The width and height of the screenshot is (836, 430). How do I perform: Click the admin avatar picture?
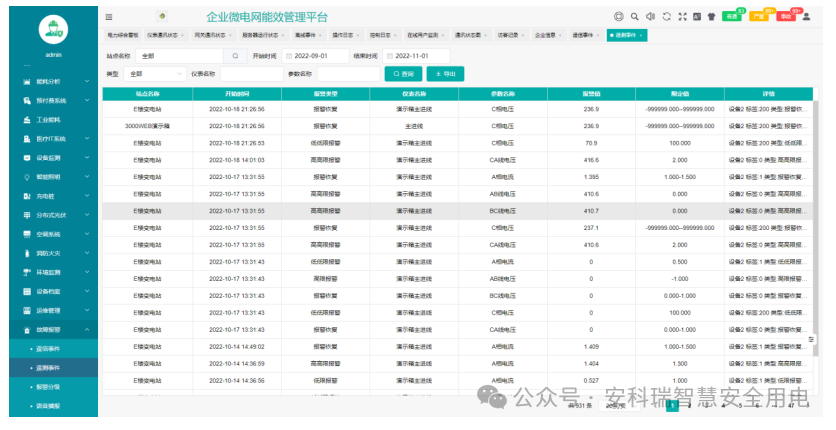(53, 30)
